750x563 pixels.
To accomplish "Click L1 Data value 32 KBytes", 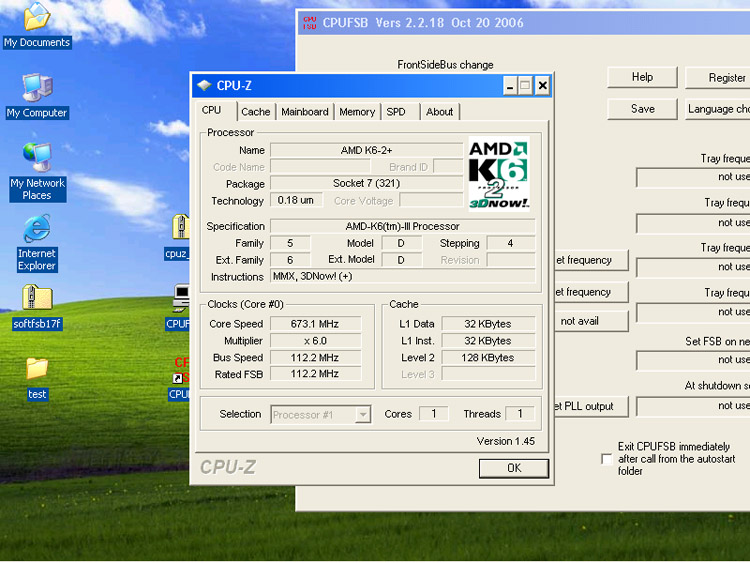I will tap(488, 324).
